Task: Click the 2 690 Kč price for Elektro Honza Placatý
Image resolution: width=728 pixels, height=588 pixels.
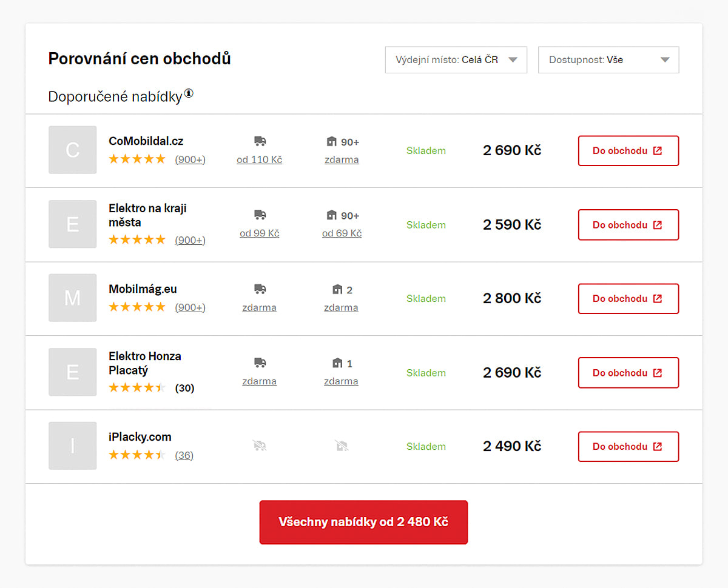Action: [x=512, y=372]
